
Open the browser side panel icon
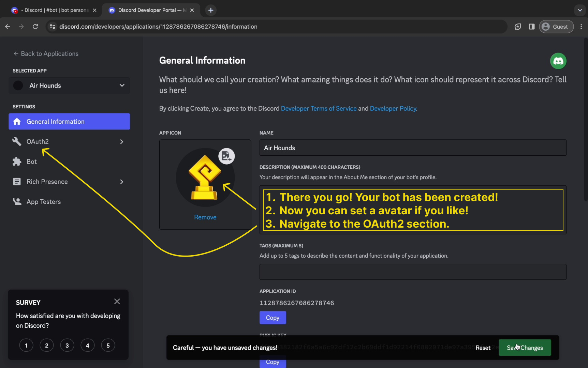[x=531, y=27]
